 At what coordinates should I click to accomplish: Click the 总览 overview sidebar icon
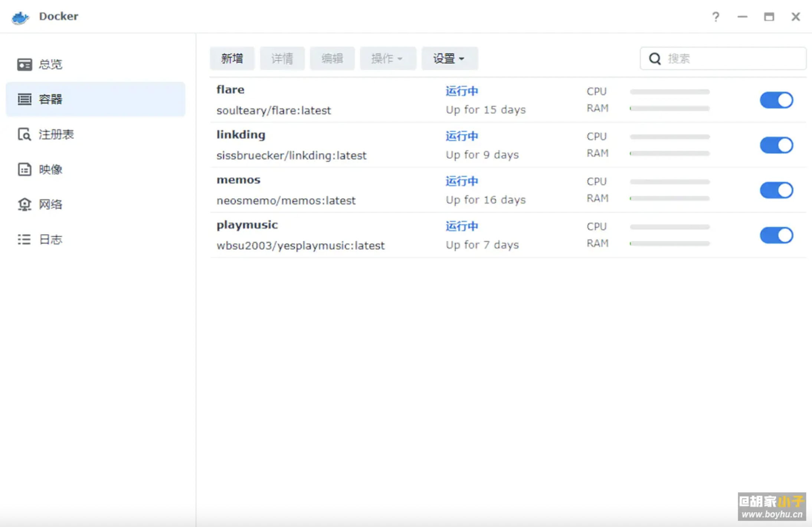24,64
